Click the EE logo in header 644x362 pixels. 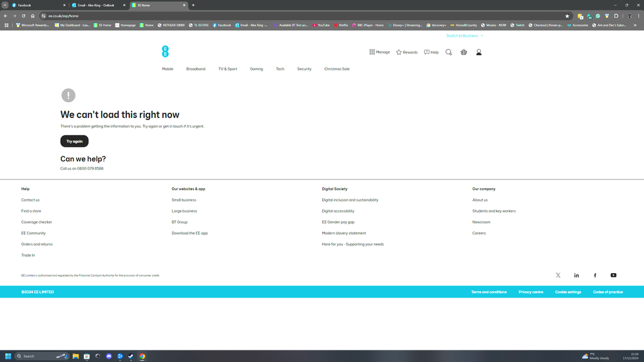coord(165,52)
